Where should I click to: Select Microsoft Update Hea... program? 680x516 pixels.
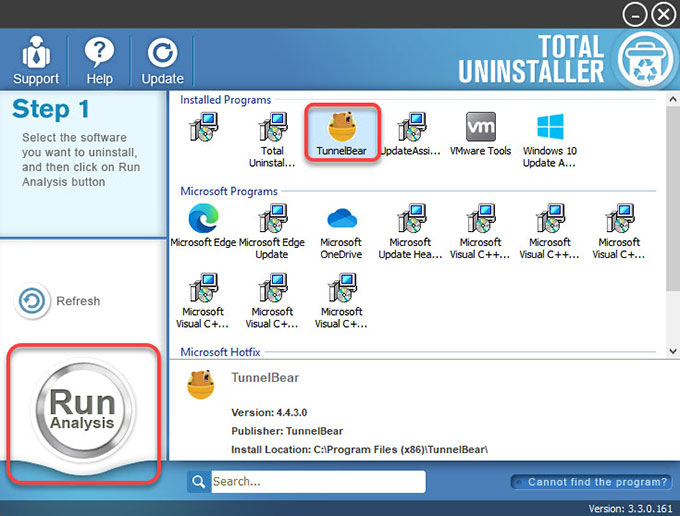[x=410, y=231]
